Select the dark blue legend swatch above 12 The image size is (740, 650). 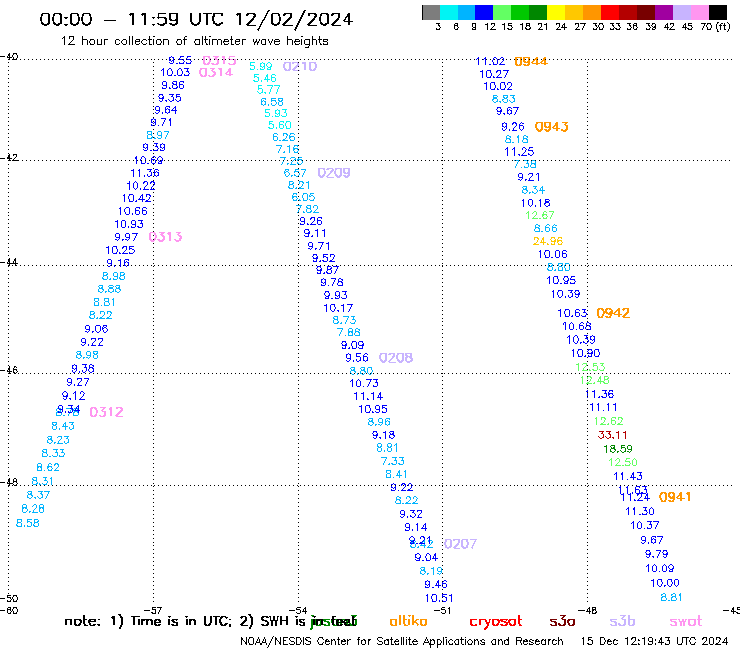coord(484,12)
